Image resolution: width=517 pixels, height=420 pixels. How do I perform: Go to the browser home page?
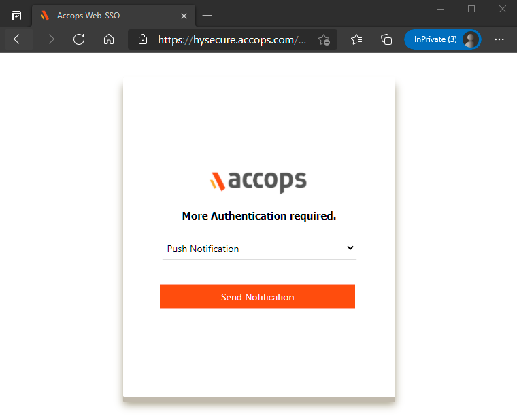coord(109,39)
